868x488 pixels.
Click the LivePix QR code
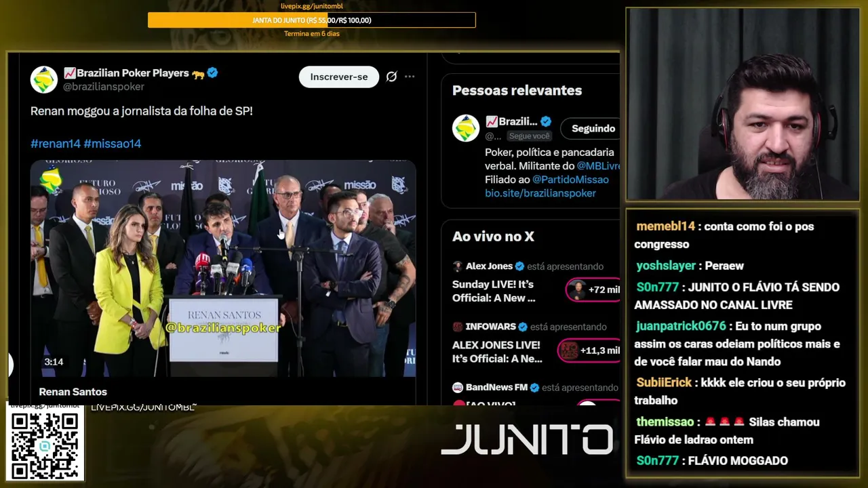click(x=45, y=445)
